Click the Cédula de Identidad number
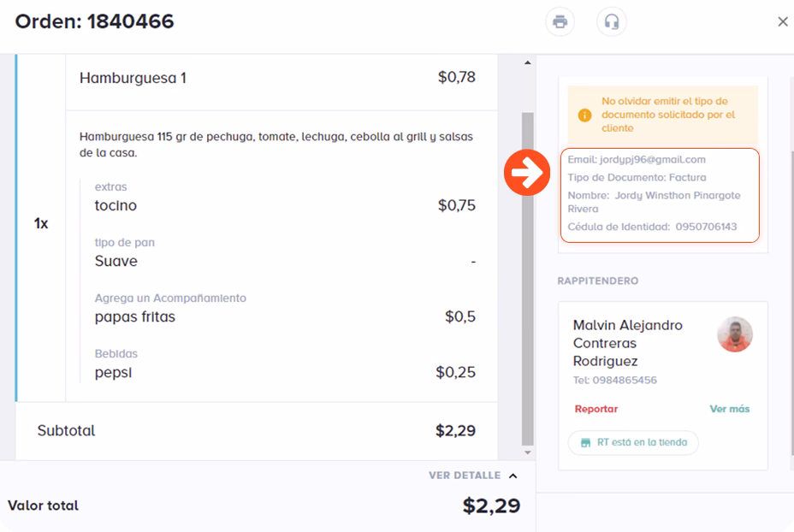Screen dimensions: 794x532 click(705, 227)
